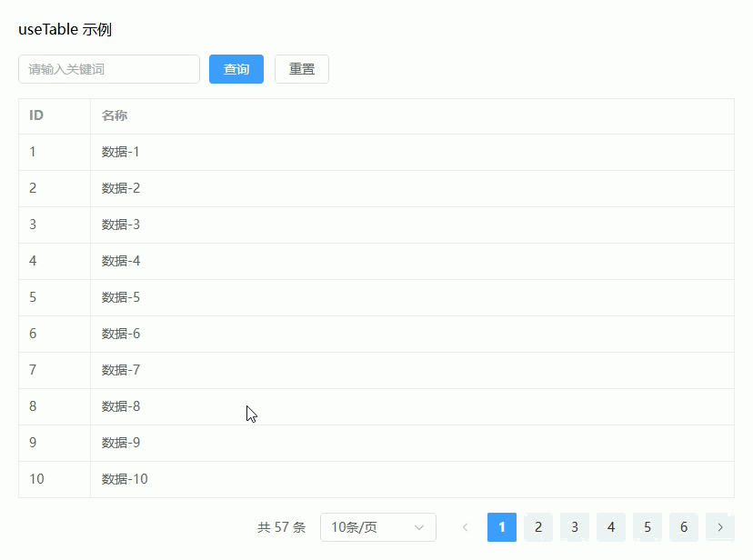This screenshot has height=560, width=753.
Task: Jump to page 3 in pagination
Action: (575, 527)
